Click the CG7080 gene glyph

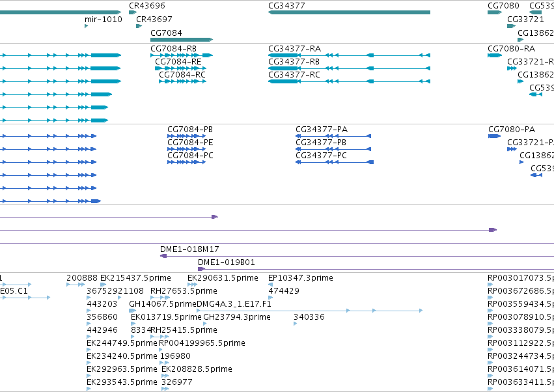point(495,12)
